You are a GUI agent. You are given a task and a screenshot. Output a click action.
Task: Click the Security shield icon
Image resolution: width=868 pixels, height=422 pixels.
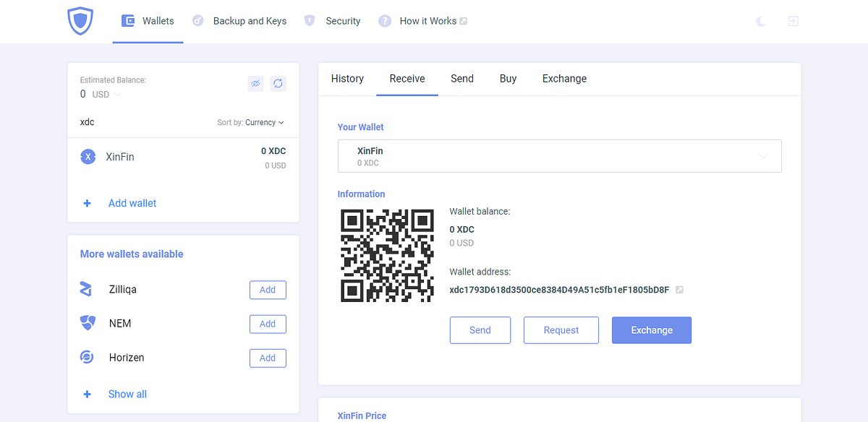point(310,21)
